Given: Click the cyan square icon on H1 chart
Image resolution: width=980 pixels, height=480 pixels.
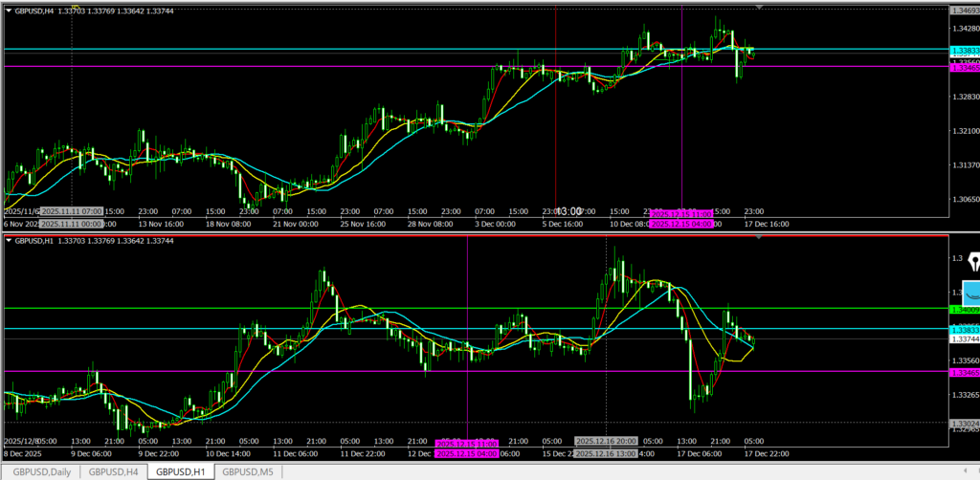Looking at the screenshot, I should 970,295.
